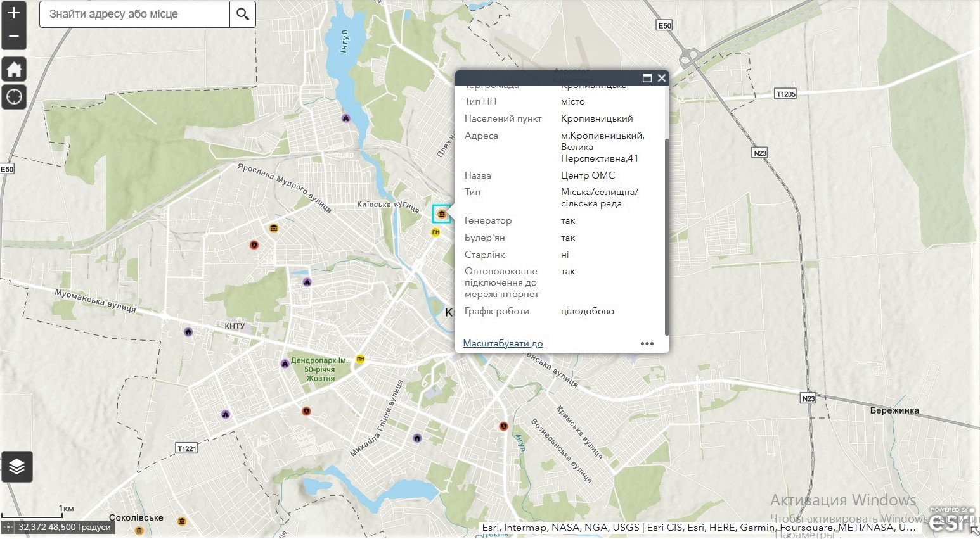Click the 'Бережинка' place label
The height and width of the screenshot is (539, 980).
click(x=894, y=410)
